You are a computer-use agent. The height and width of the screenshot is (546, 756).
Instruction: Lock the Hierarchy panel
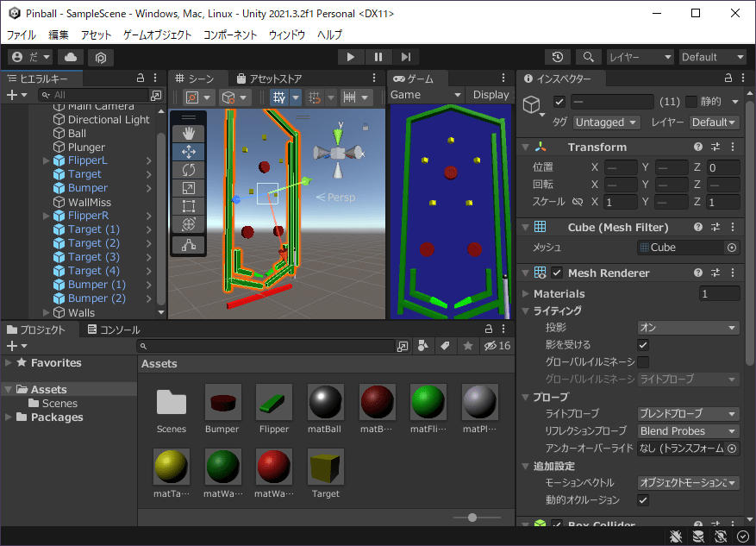point(141,78)
